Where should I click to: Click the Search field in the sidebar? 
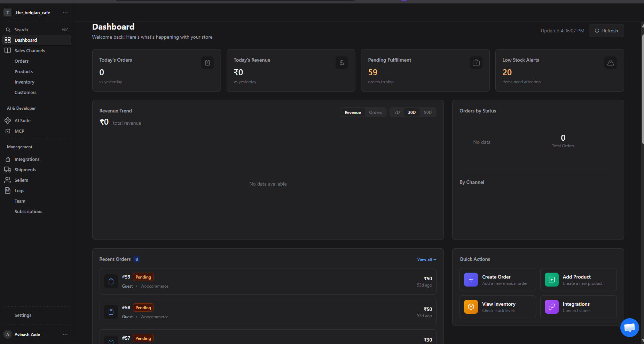click(35, 30)
